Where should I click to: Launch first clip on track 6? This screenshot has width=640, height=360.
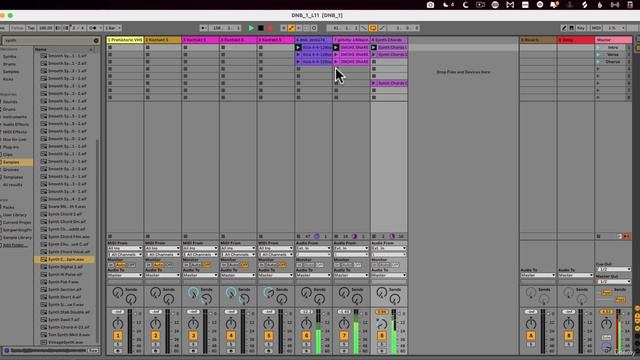pyautogui.click(x=298, y=47)
